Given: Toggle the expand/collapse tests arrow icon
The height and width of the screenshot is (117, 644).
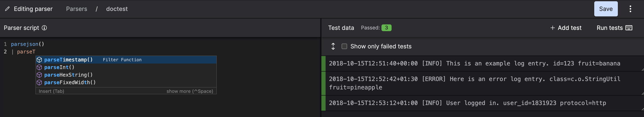Looking at the screenshot, I should (333, 47).
